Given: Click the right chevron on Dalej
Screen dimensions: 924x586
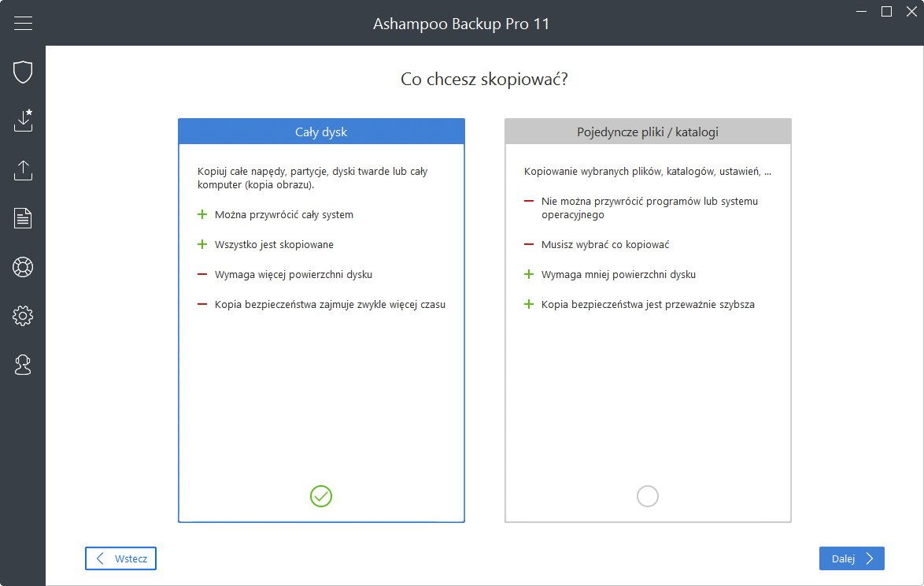Looking at the screenshot, I should (870, 559).
